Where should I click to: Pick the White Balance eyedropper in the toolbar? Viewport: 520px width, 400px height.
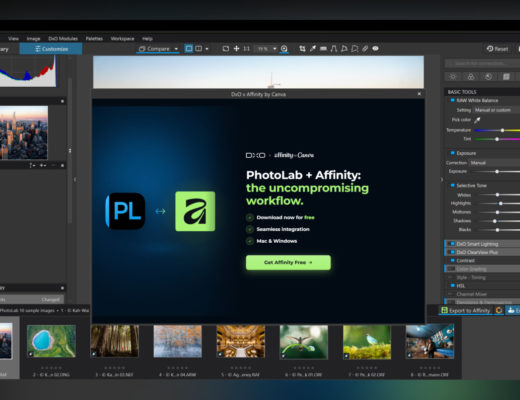(313, 49)
